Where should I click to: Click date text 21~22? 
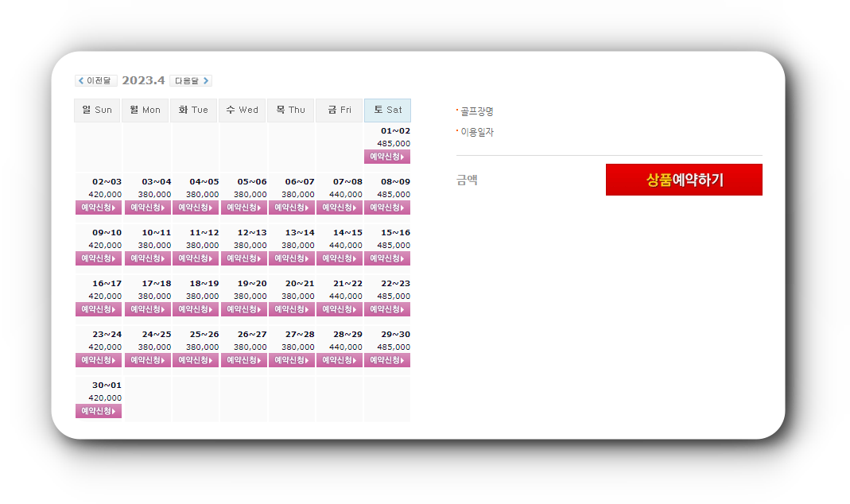348,284
